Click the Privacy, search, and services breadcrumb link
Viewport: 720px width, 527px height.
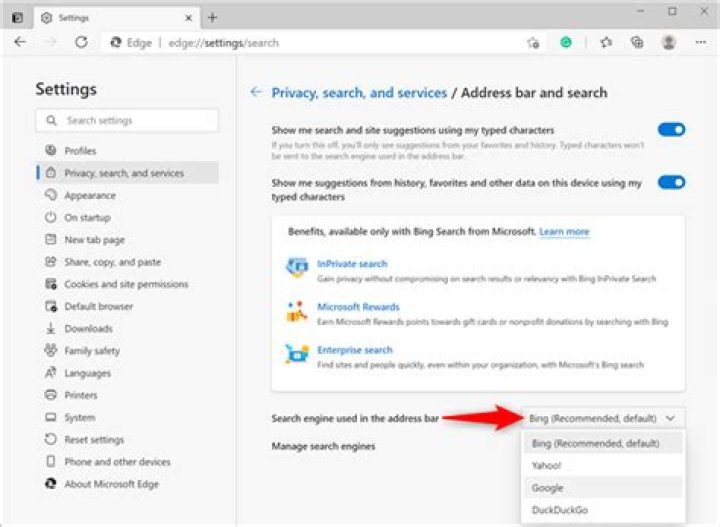tap(359, 93)
